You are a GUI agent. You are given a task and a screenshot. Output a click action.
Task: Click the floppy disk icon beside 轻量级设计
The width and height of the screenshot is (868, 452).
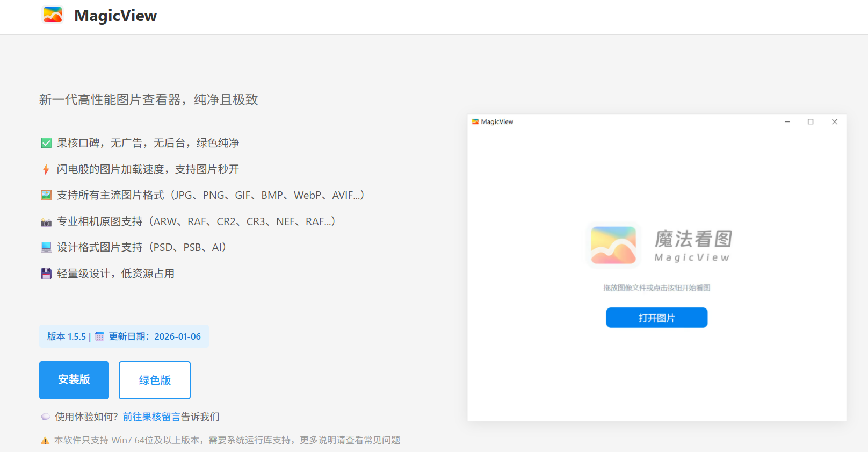coord(46,274)
